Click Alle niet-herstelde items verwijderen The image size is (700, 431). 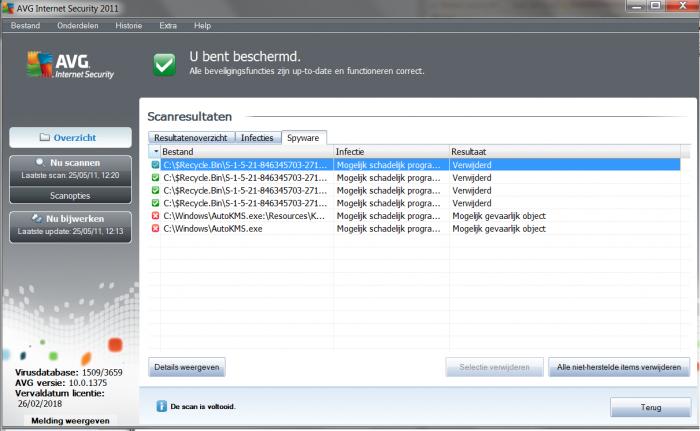tap(619, 367)
